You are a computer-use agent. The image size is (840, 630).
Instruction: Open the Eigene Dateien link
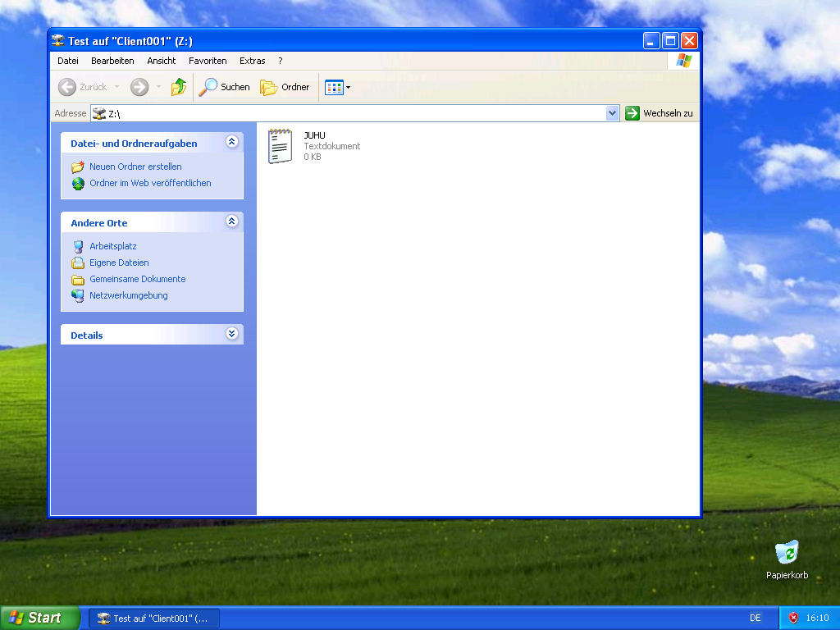click(119, 263)
